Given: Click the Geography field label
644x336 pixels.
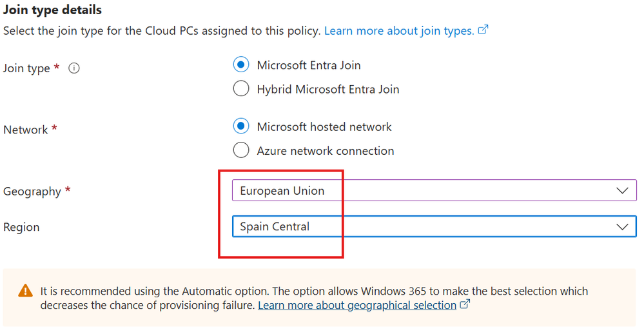Looking at the screenshot, I should pyautogui.click(x=32, y=192).
